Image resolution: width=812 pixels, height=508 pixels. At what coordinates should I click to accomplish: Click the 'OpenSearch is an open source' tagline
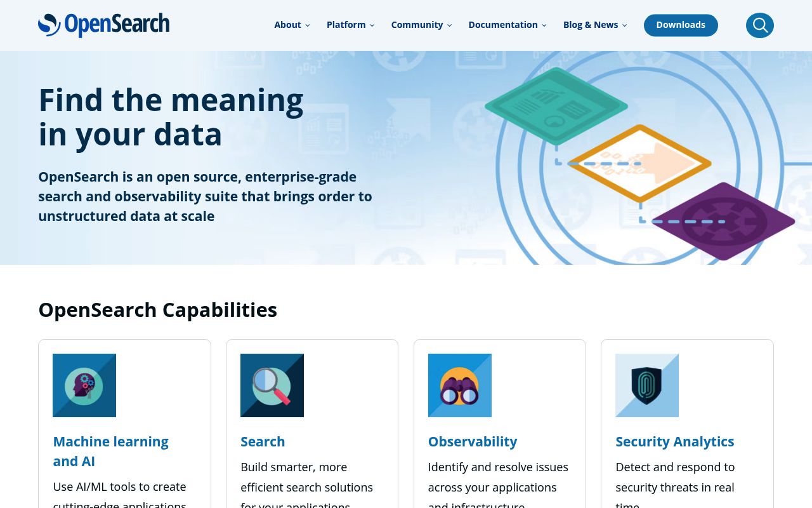click(205, 196)
